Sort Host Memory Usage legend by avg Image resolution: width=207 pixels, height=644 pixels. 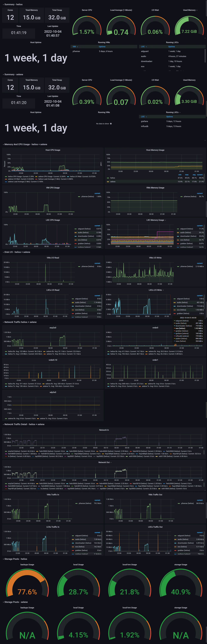194,175
